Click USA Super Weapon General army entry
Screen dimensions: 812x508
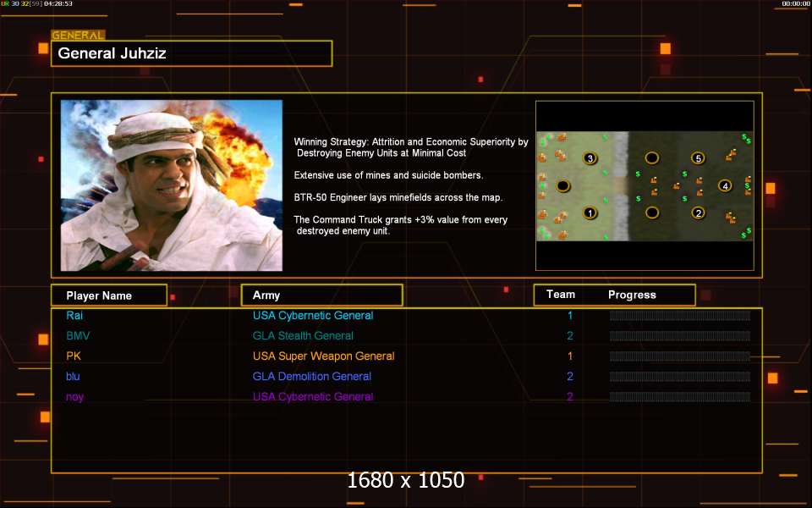(324, 356)
